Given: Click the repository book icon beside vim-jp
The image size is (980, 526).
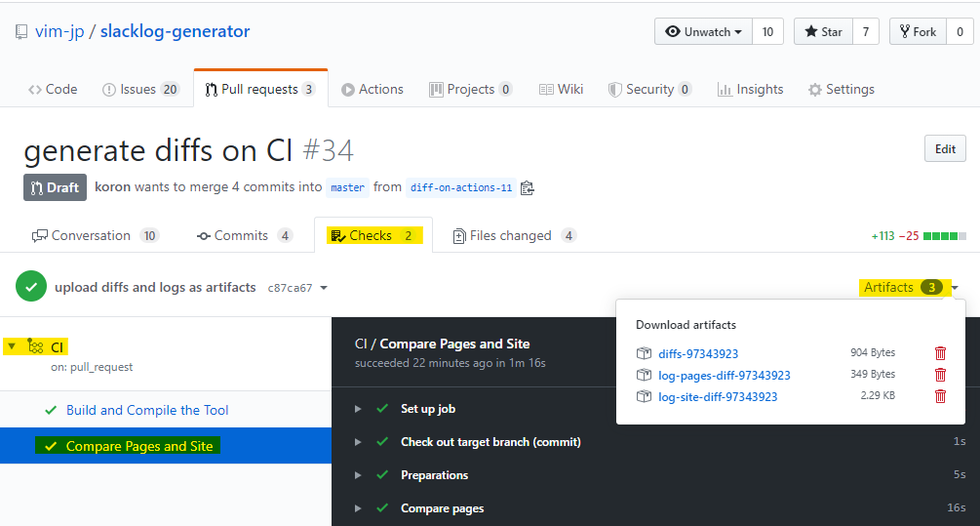Looking at the screenshot, I should click(21, 31).
